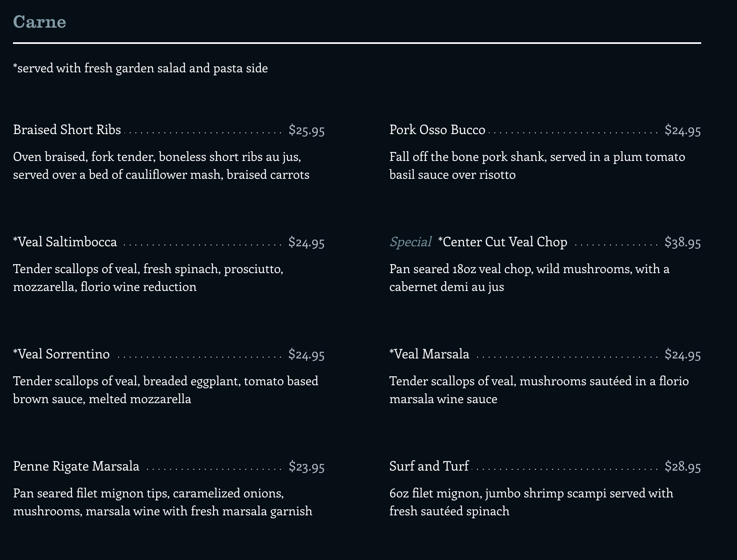Viewport: 737px width, 560px height.
Task: Click the $23.95 Penne Rigate price
Action: 306,467
